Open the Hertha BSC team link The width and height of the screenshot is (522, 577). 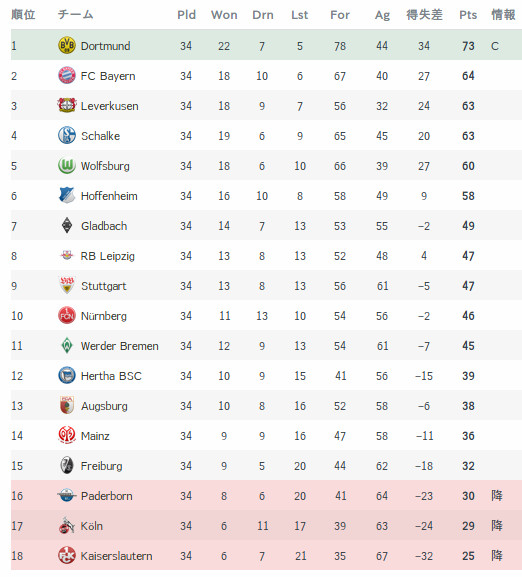111,376
